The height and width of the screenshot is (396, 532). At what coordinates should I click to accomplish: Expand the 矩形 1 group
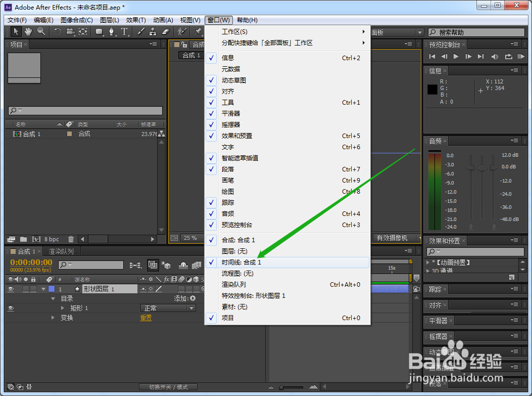(63, 308)
